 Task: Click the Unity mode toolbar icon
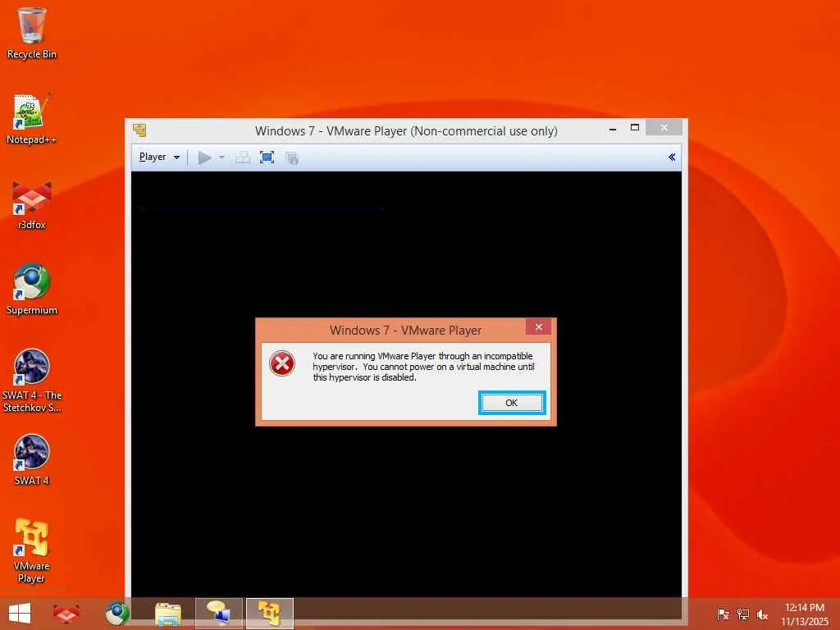[292, 158]
